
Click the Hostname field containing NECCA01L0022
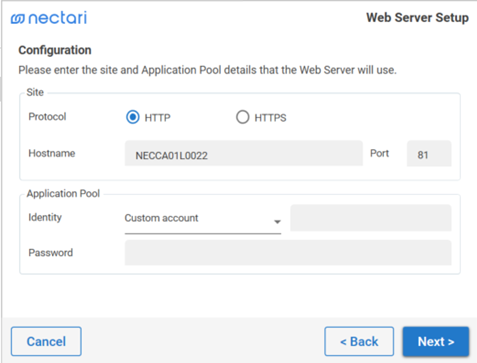pos(244,154)
